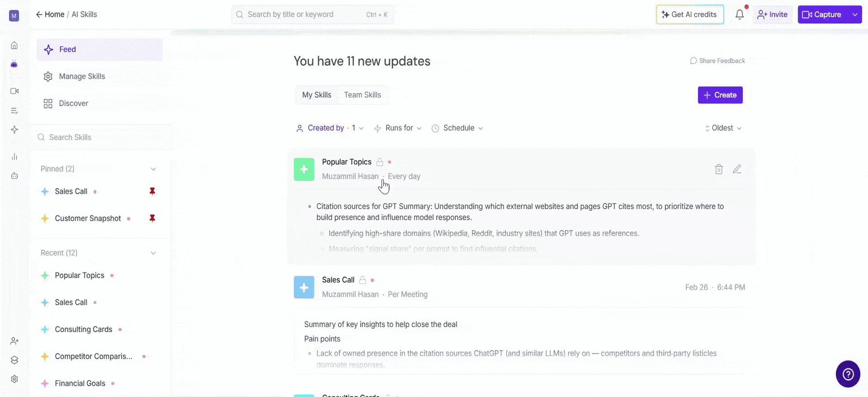Open the notifications bell
Screen dimensions: 868x397
pyautogui.click(x=740, y=14)
